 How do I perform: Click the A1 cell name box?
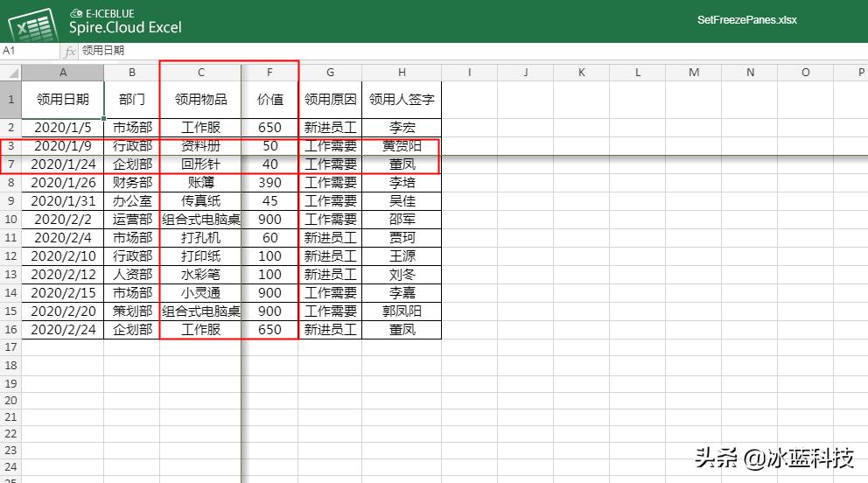click(30, 51)
